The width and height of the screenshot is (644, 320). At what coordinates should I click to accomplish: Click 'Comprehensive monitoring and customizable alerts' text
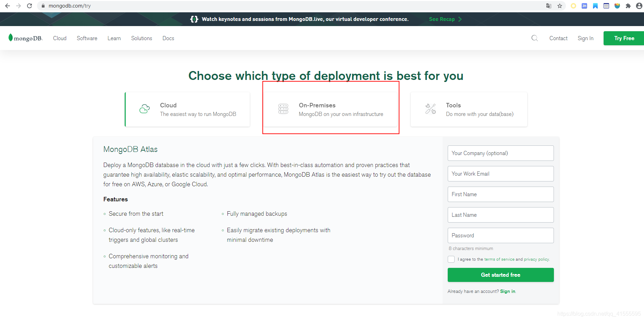pyautogui.click(x=148, y=261)
